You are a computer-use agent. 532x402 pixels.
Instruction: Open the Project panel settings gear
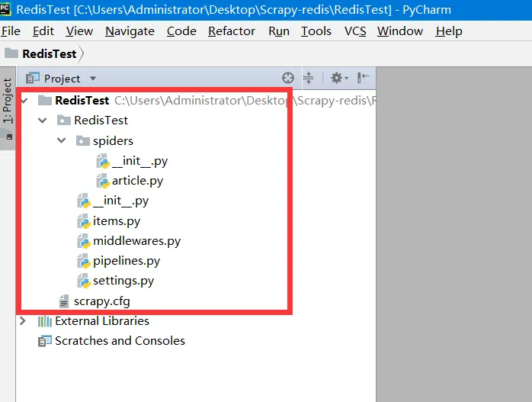pos(339,78)
